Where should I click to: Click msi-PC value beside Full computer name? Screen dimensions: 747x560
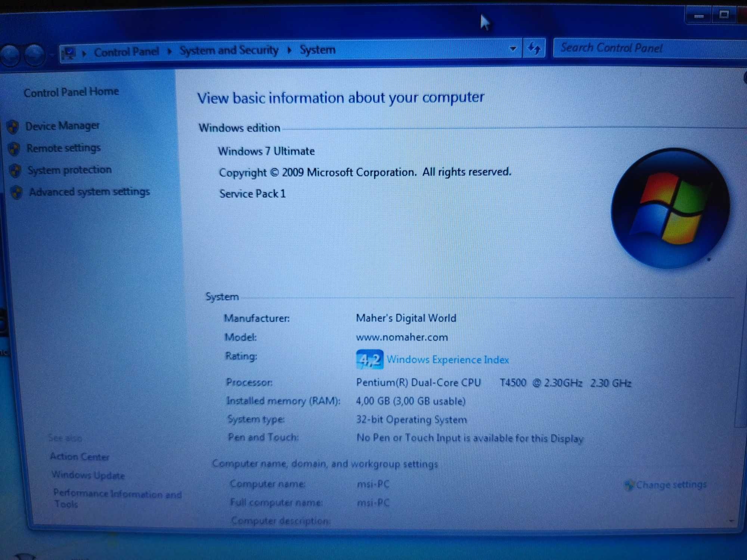(373, 503)
